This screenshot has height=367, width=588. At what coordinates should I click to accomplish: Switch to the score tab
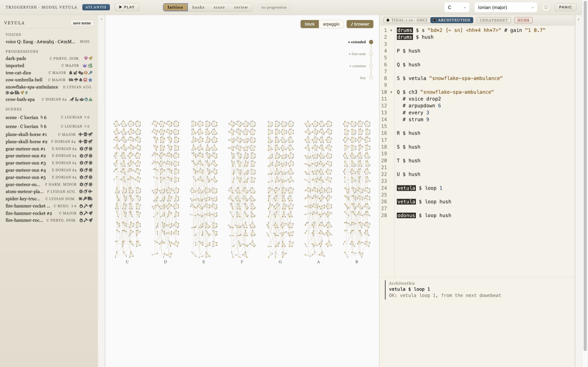click(x=219, y=7)
